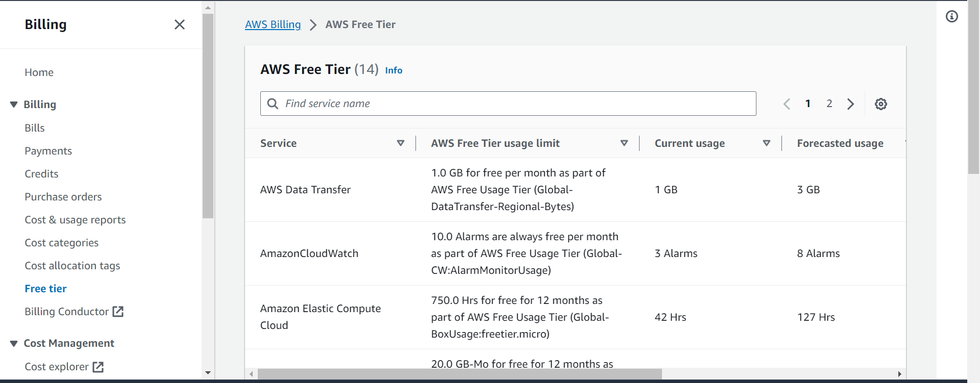Select Free tier in sidebar
980x383 pixels.
(45, 289)
